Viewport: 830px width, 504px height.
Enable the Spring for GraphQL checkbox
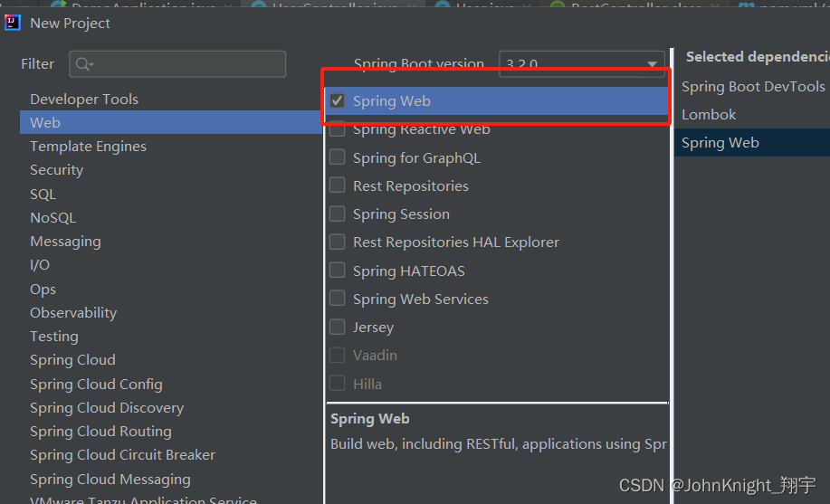[338, 157]
